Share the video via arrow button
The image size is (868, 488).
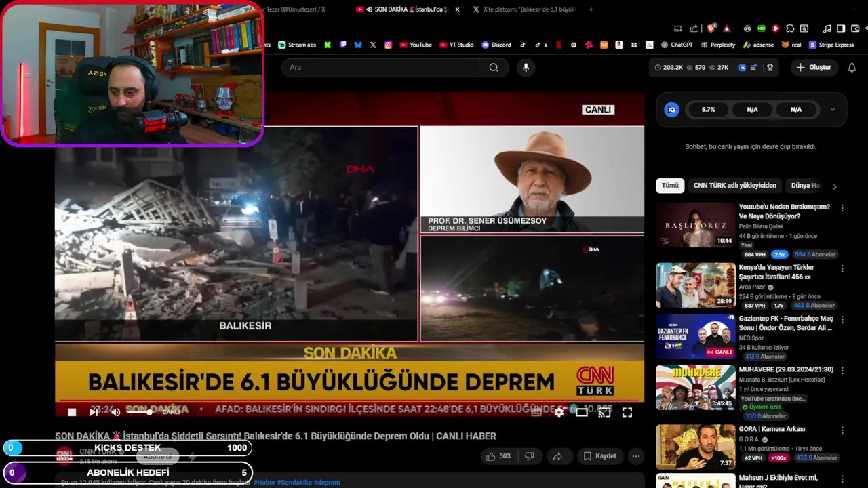557,456
